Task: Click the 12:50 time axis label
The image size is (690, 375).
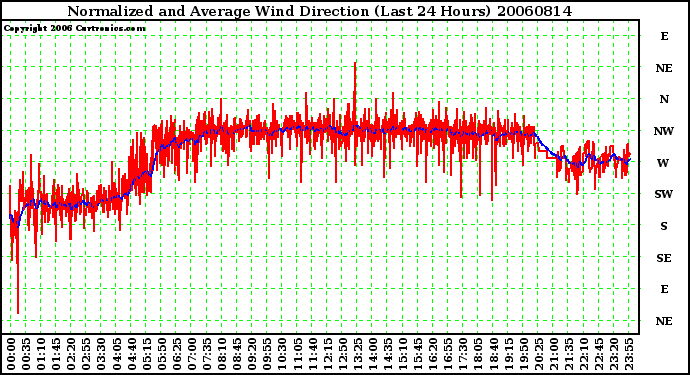Action: click(x=342, y=354)
